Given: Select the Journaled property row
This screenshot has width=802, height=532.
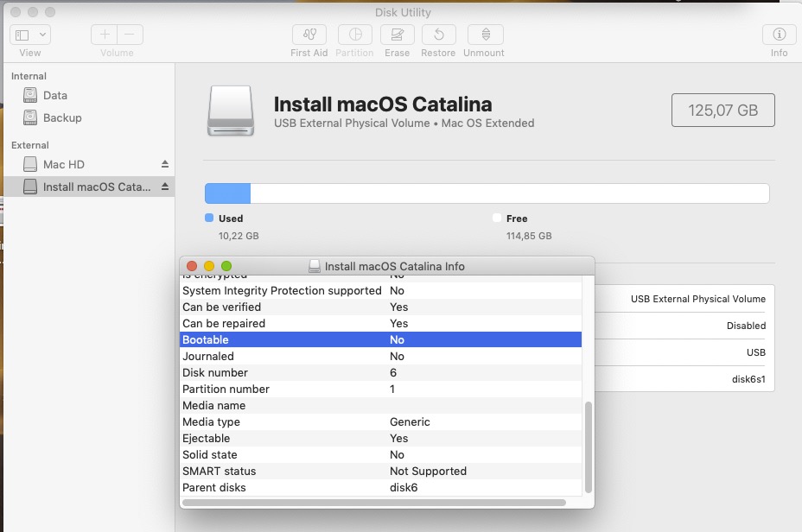Looking at the screenshot, I should point(285,356).
